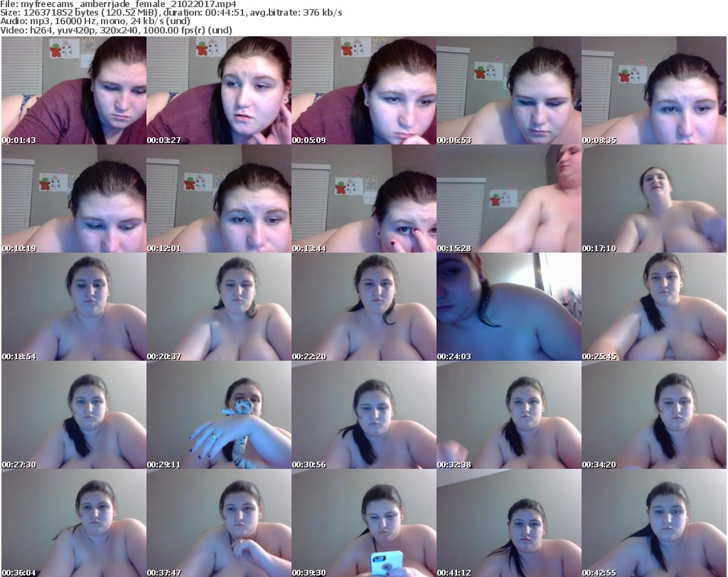
Task: Open the thumbnail marked 00:37:47
Action: [219, 523]
